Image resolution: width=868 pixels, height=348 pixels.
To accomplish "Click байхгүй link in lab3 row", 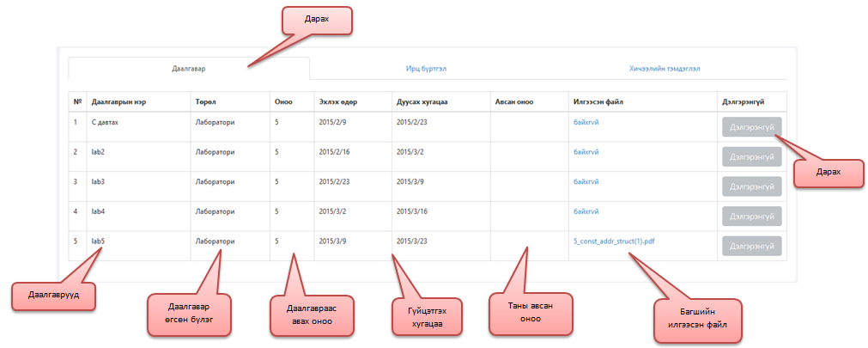I will coord(586,181).
